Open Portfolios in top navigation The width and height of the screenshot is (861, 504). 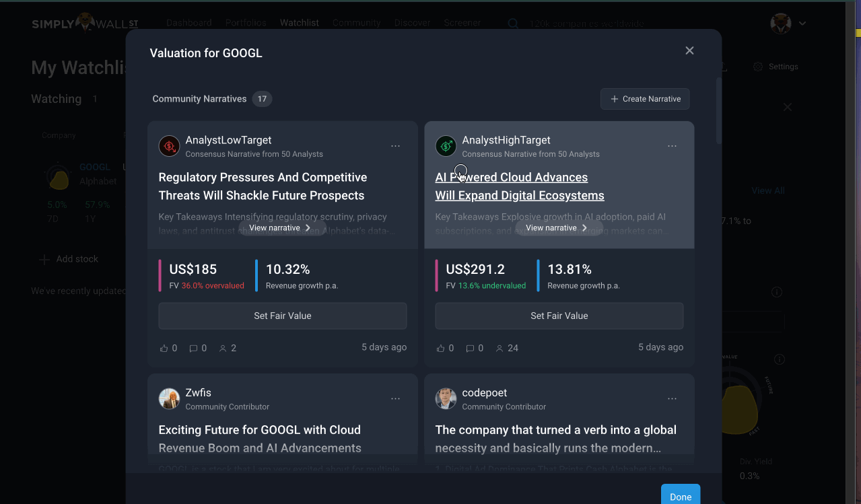246,23
